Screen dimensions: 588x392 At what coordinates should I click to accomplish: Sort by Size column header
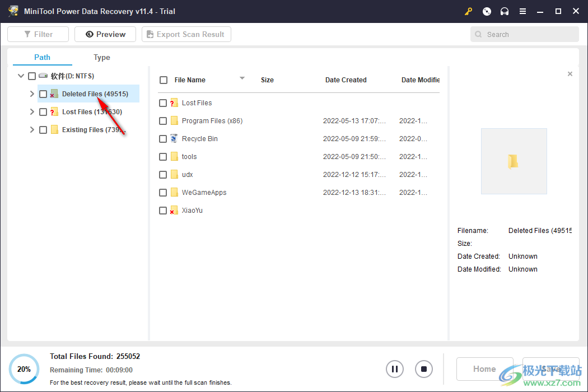(267, 80)
